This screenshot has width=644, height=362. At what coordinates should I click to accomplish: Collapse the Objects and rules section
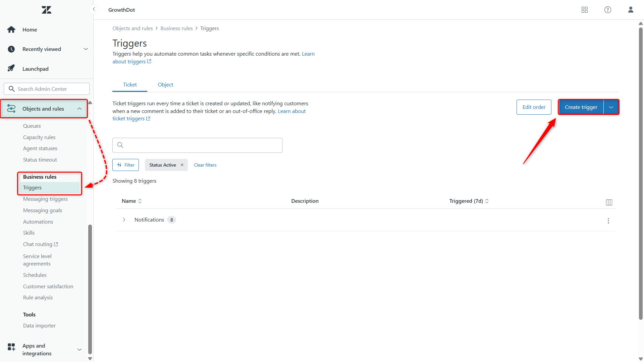tap(79, 109)
